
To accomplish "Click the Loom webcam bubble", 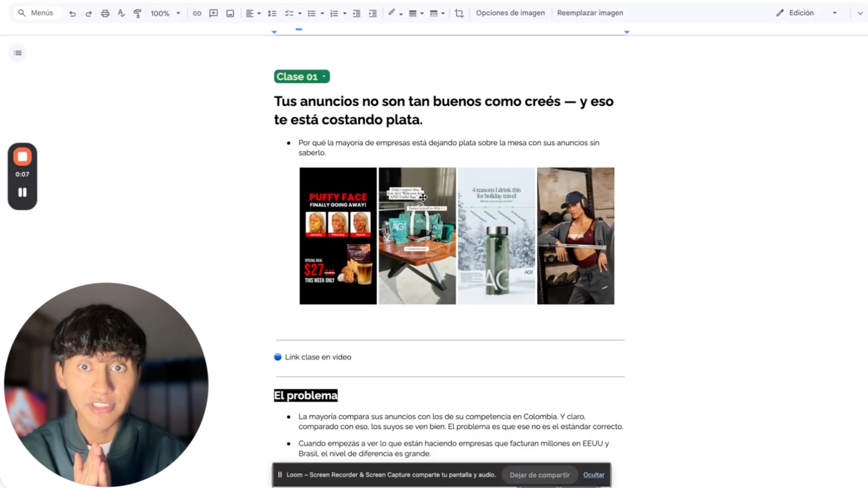I will pos(106,385).
